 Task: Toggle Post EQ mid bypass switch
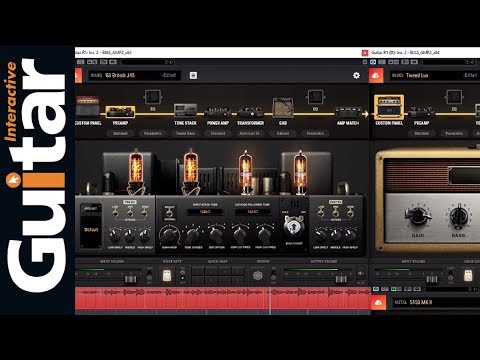335,213
